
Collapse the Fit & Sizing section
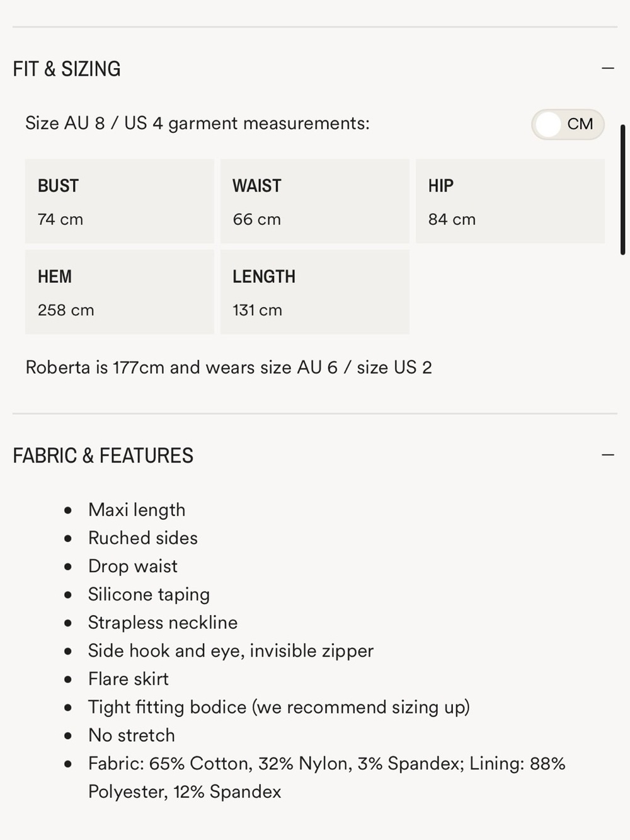pyautogui.click(x=608, y=68)
